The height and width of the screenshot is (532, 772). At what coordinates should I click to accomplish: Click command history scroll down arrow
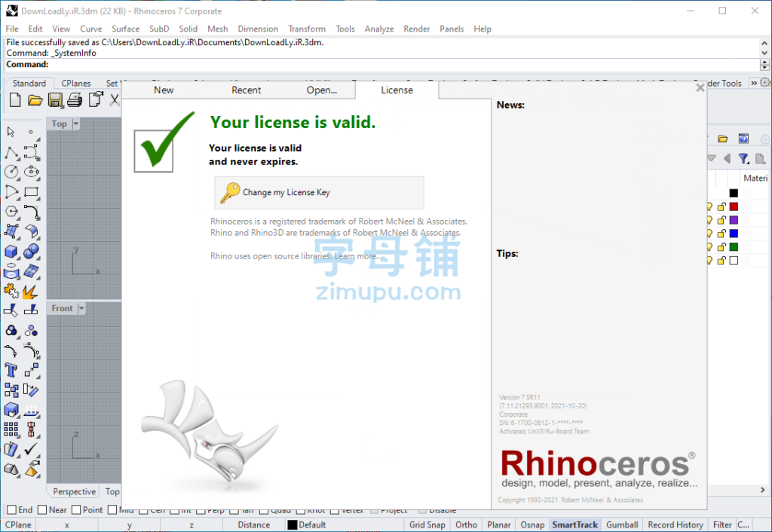764,53
